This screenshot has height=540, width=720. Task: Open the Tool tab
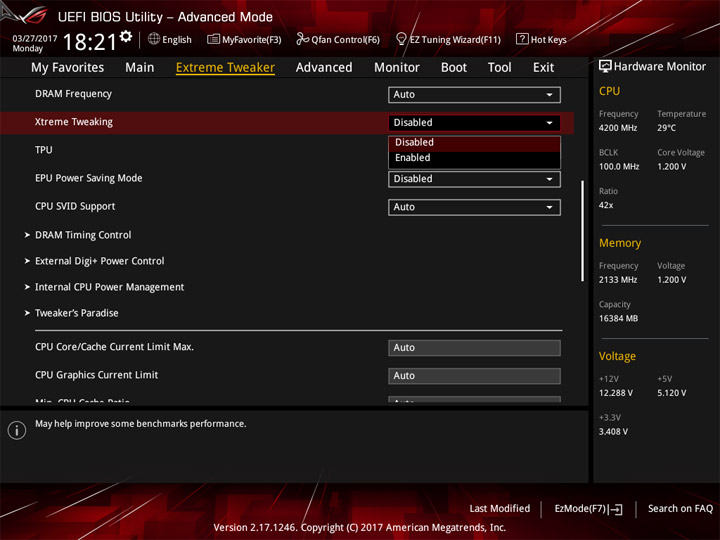coord(500,68)
